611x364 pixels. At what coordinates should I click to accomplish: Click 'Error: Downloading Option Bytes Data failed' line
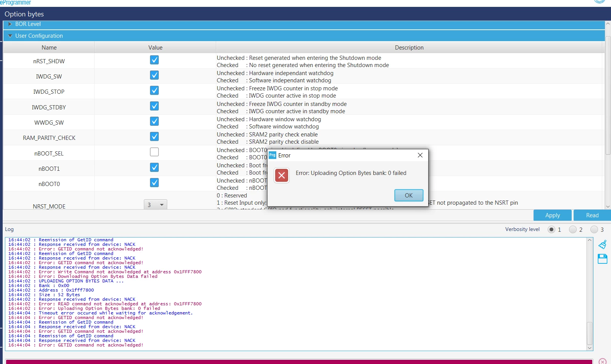pyautogui.click(x=83, y=276)
